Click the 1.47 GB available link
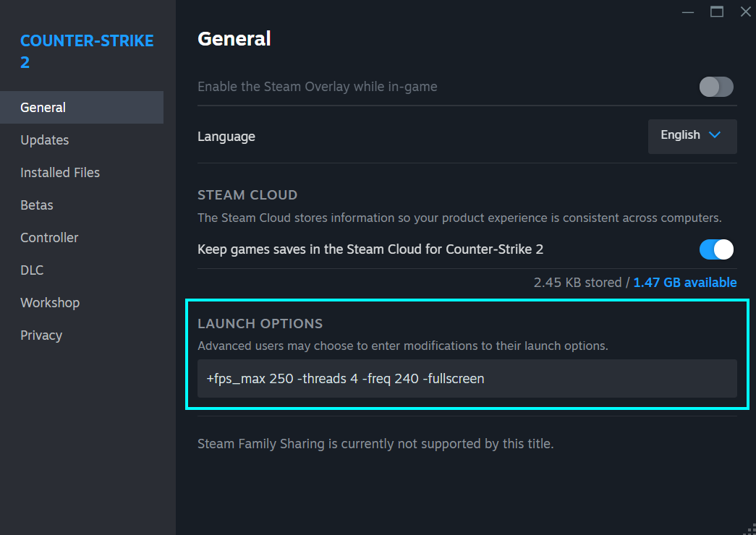Viewport: 756px width, 535px height. coord(684,282)
